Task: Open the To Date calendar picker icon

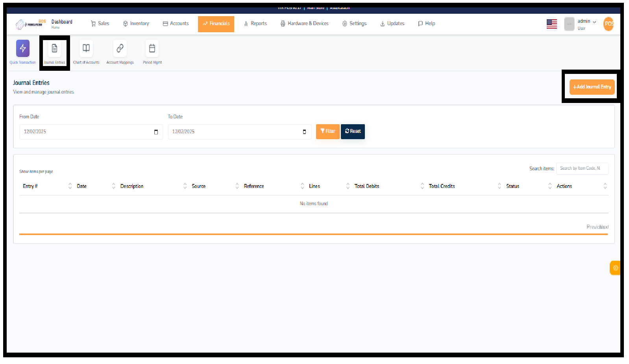Action: pyautogui.click(x=304, y=132)
